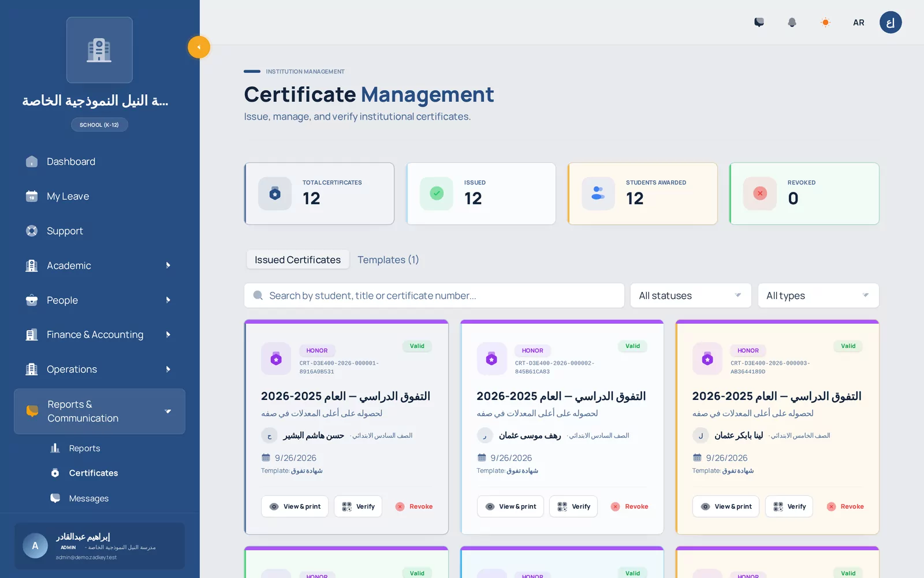Click purple badge icon on certificate 000001
Screen dimensions: 924x578
point(276,359)
